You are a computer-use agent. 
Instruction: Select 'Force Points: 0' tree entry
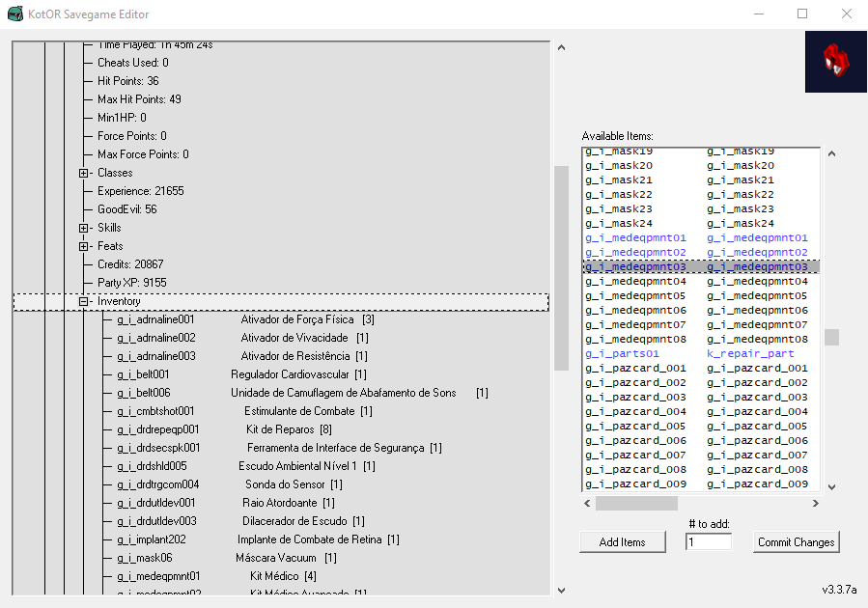[x=131, y=135]
